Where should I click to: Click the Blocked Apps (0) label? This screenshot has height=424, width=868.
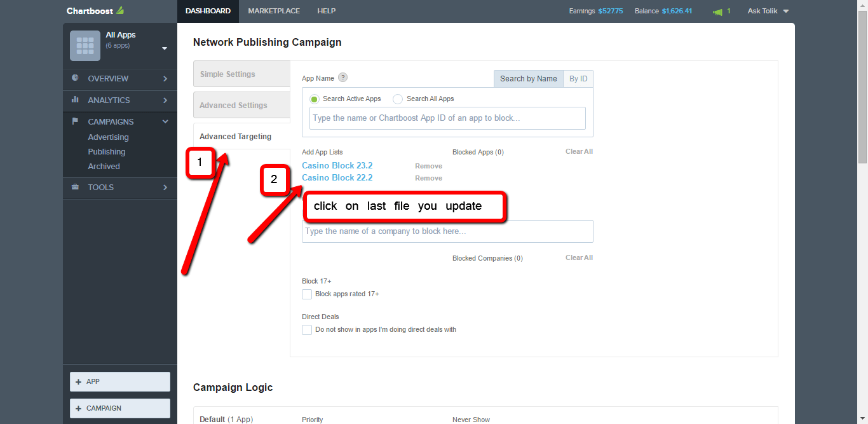pos(478,153)
